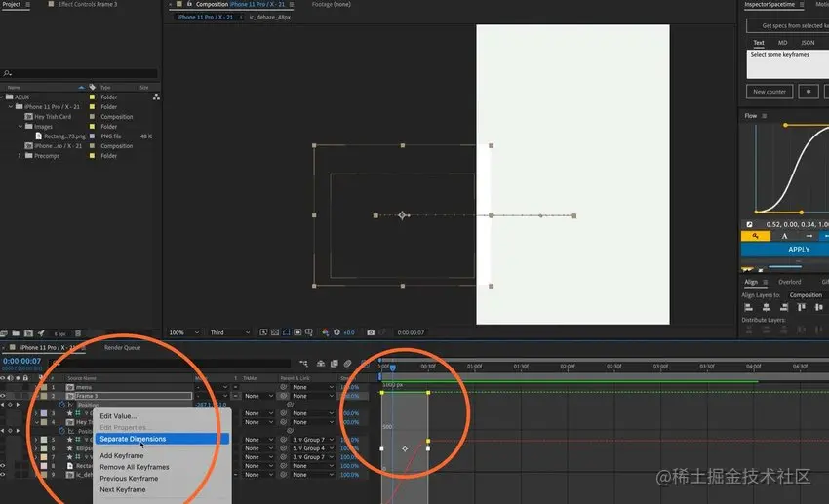Open the magnification 100% dropdown
Viewport: 829px width, 504px height.
183,332
